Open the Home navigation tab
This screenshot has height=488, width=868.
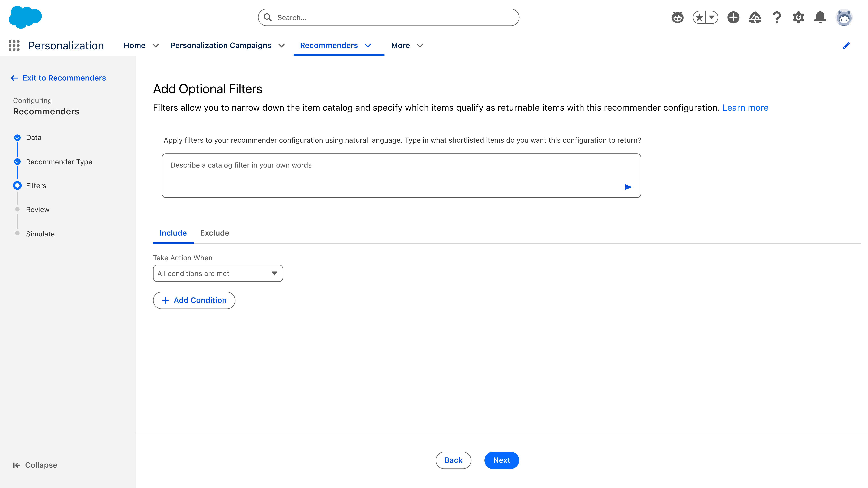pos(134,46)
